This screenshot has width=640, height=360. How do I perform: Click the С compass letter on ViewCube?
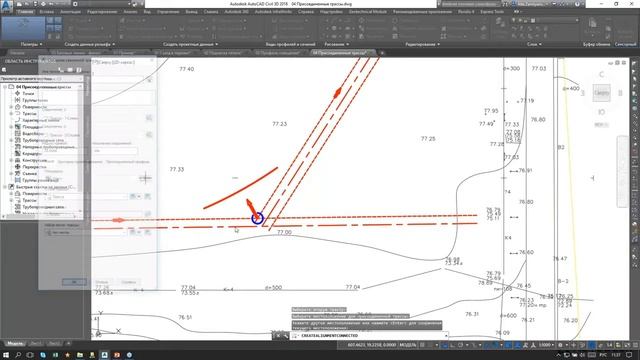(x=601, y=74)
